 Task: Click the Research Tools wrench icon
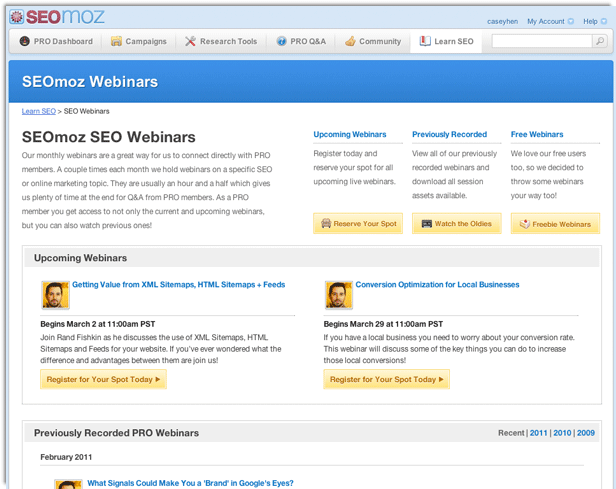(190, 41)
